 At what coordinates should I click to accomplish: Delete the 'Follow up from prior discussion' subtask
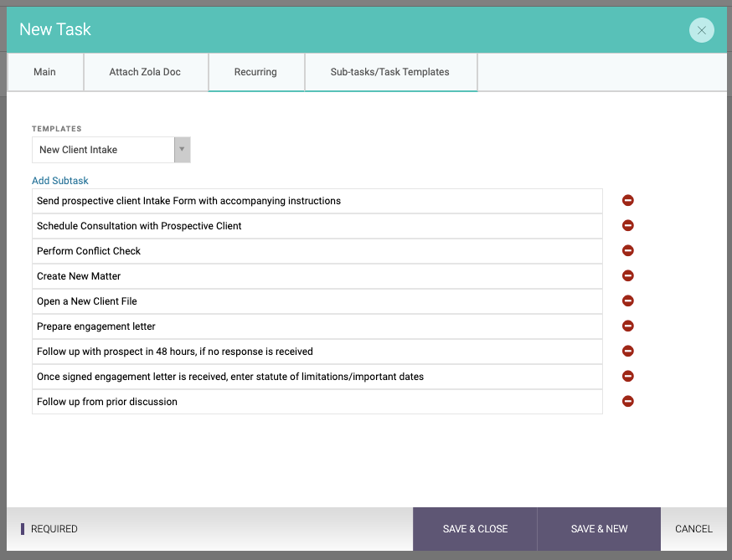point(627,402)
